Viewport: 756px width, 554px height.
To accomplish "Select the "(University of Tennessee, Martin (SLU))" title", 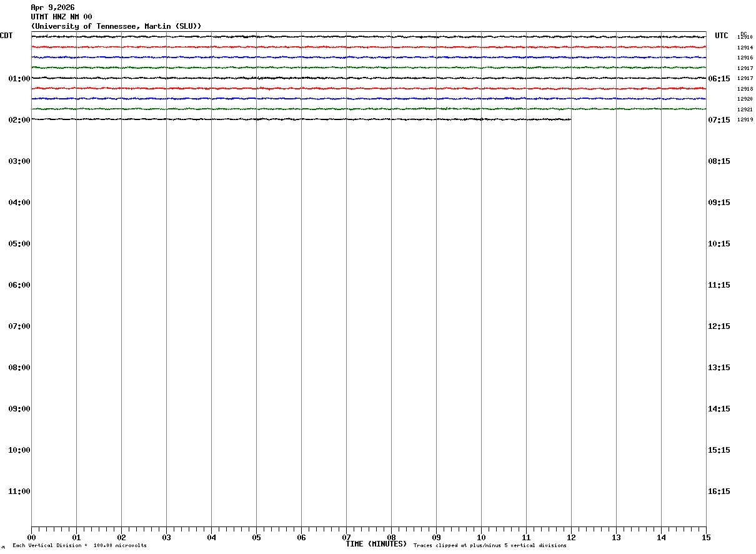I will coord(116,26).
